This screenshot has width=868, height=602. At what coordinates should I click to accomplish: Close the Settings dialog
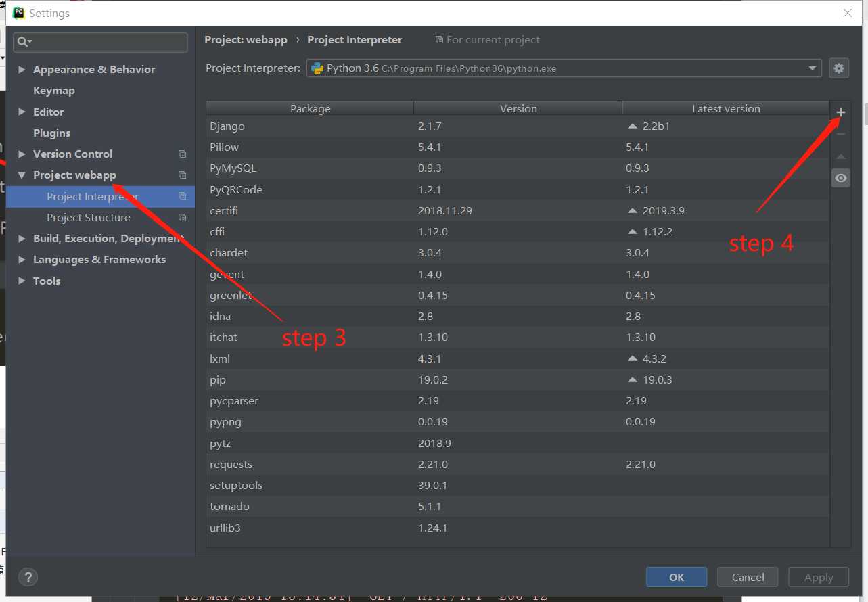click(x=847, y=13)
